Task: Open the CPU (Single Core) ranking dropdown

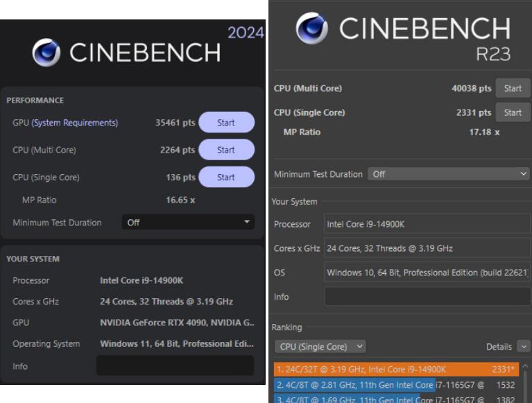Action: [320, 346]
